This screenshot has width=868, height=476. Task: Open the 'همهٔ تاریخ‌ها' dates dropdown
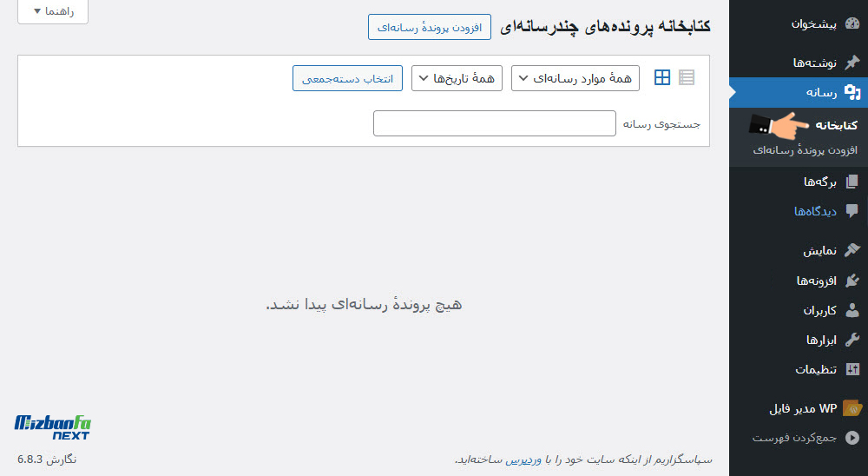[457, 78]
